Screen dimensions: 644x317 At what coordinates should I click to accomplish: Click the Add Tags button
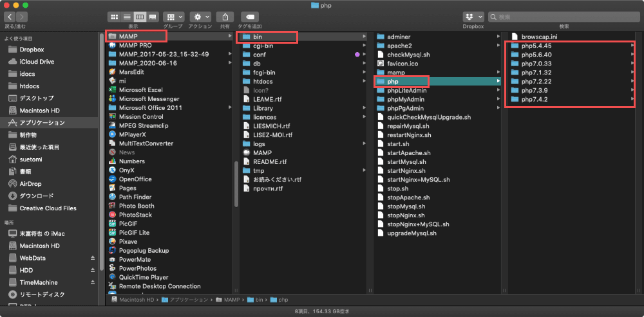coord(250,17)
